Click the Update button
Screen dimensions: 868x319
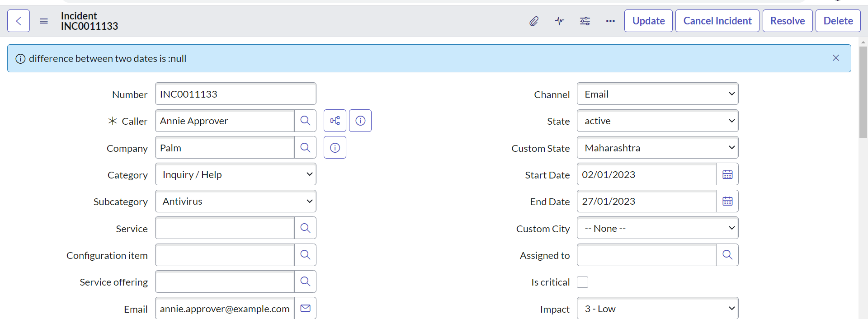(x=648, y=21)
